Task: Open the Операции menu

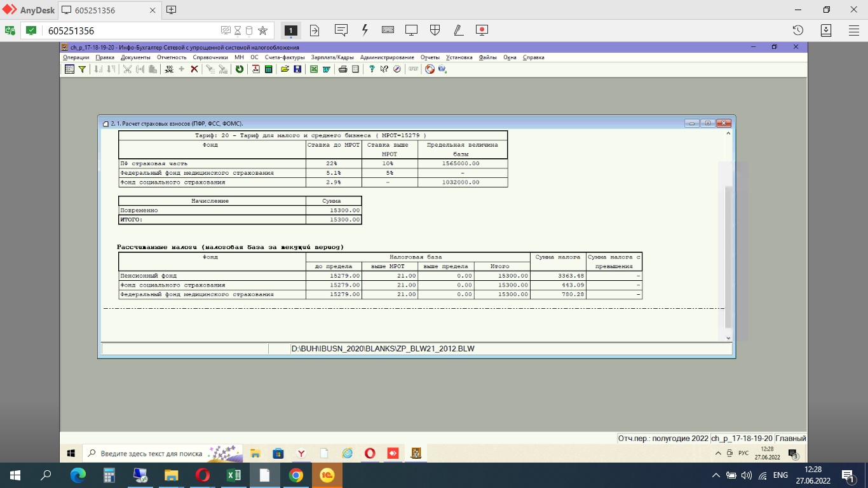Action: (x=76, y=57)
